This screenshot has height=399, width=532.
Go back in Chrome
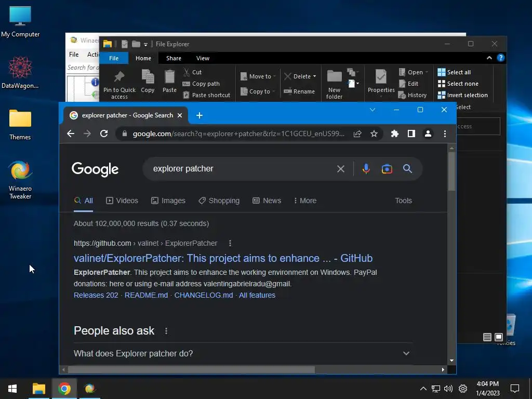click(x=71, y=134)
